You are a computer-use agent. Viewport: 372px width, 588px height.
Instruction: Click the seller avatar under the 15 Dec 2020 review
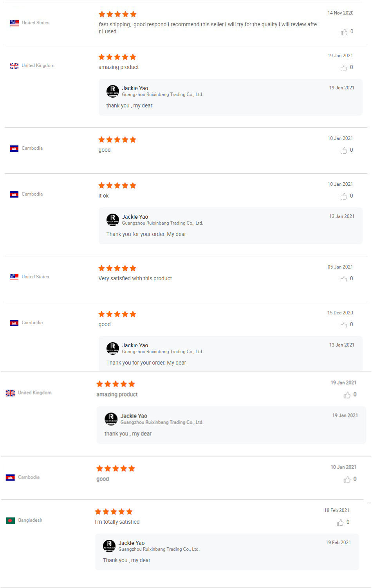coord(113,348)
